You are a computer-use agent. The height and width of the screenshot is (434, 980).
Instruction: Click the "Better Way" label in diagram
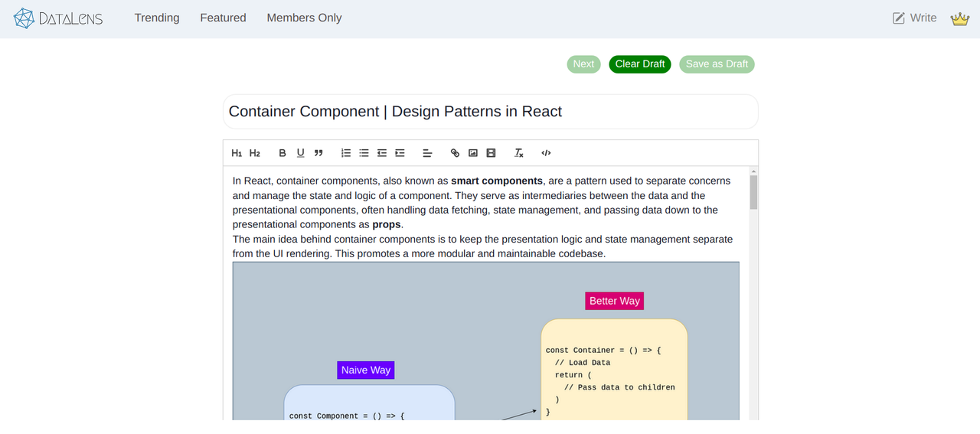click(615, 301)
